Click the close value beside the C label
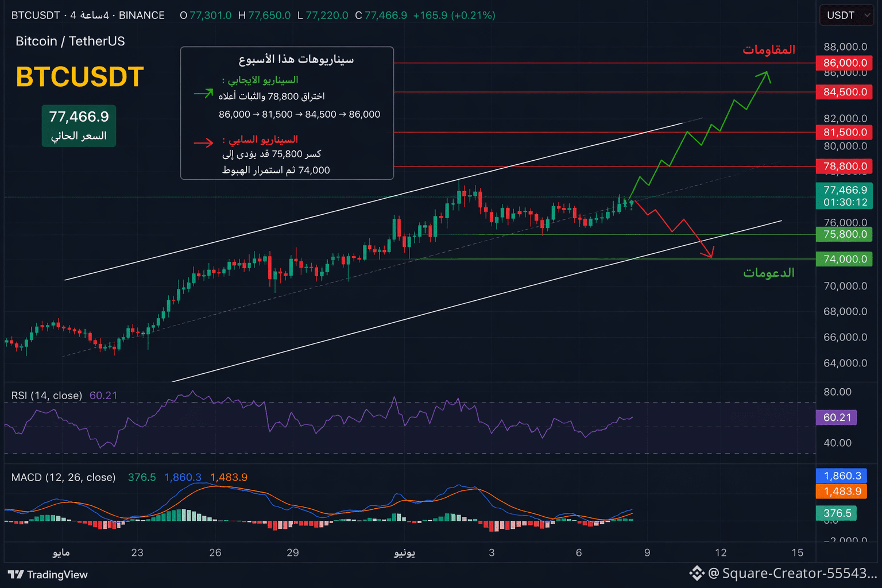The width and height of the screenshot is (882, 588). 386,16
